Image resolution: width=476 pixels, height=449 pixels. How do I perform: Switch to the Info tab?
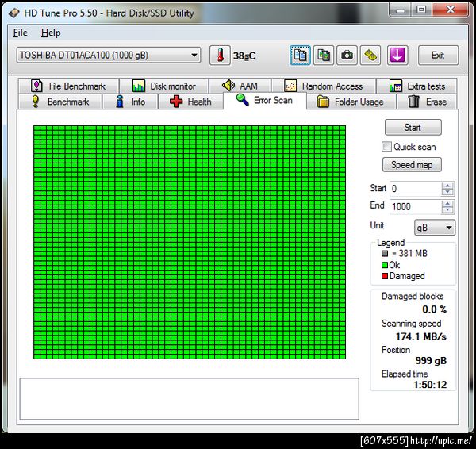tap(130, 102)
